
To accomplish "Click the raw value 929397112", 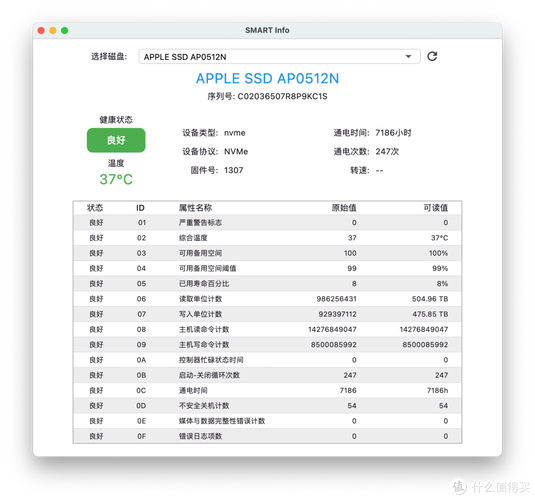I will pyautogui.click(x=337, y=314).
